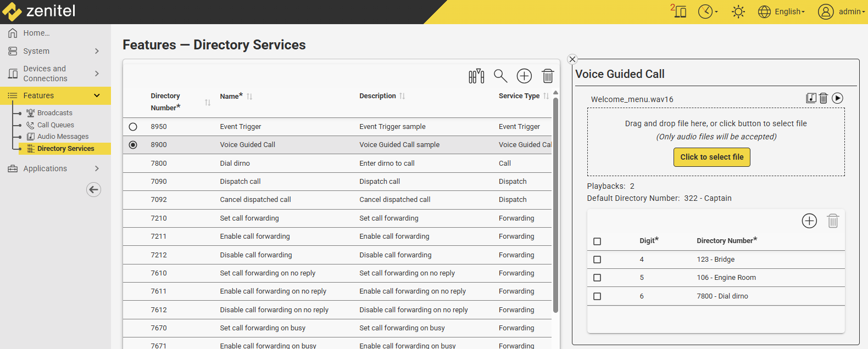Check the box for digit 4 Bridge
Image resolution: width=868 pixels, height=349 pixels.
tap(597, 260)
